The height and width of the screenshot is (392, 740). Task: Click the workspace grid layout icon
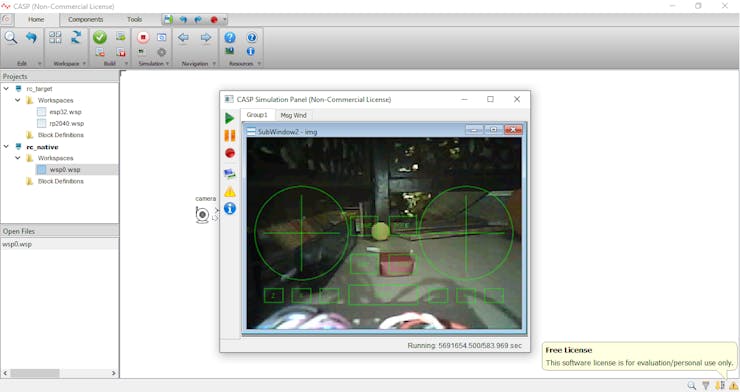click(x=55, y=37)
